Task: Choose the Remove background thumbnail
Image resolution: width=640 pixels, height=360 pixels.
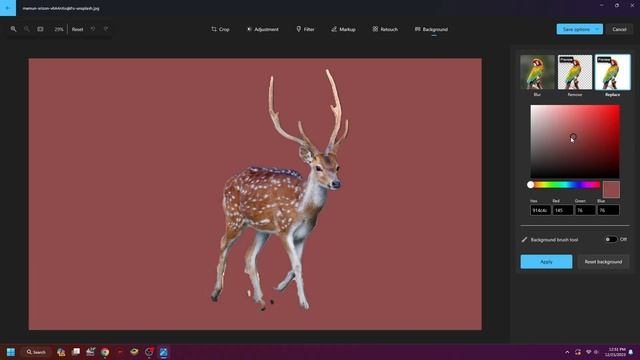Action: click(x=575, y=72)
